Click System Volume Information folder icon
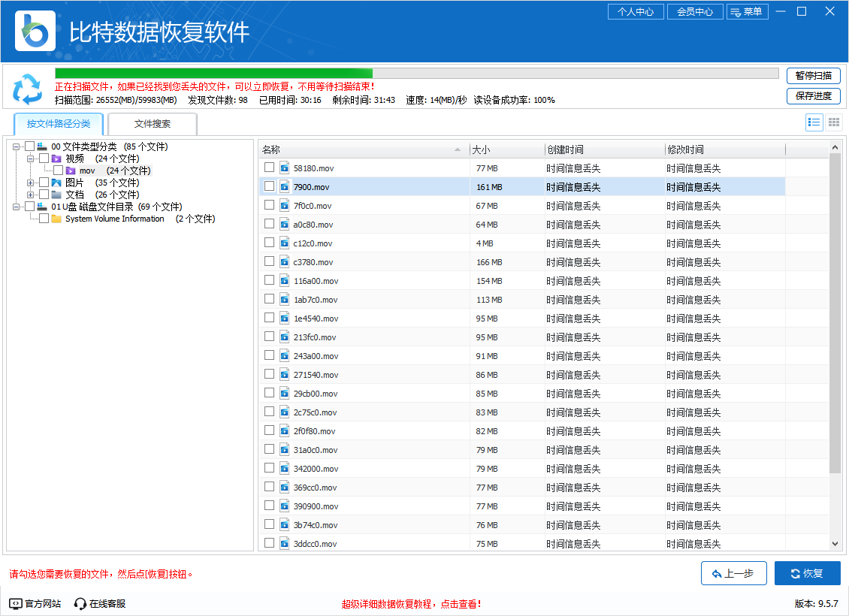Screen dimensions: 849x616 click(x=56, y=219)
